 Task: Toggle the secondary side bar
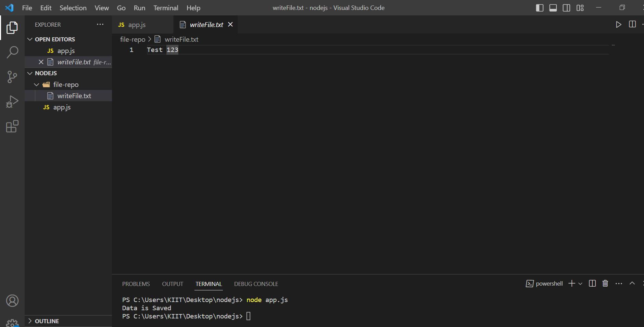click(x=566, y=8)
